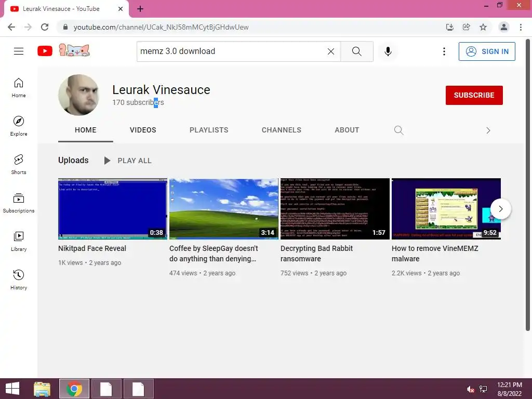Screen dimensions: 532x399
Task: Go to Home in sidebar
Action: click(x=19, y=88)
